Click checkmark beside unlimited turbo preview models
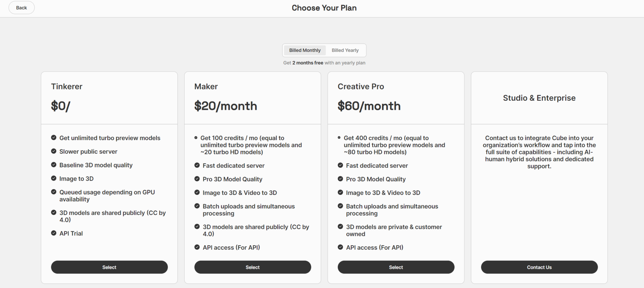This screenshot has height=288, width=644. (54, 138)
